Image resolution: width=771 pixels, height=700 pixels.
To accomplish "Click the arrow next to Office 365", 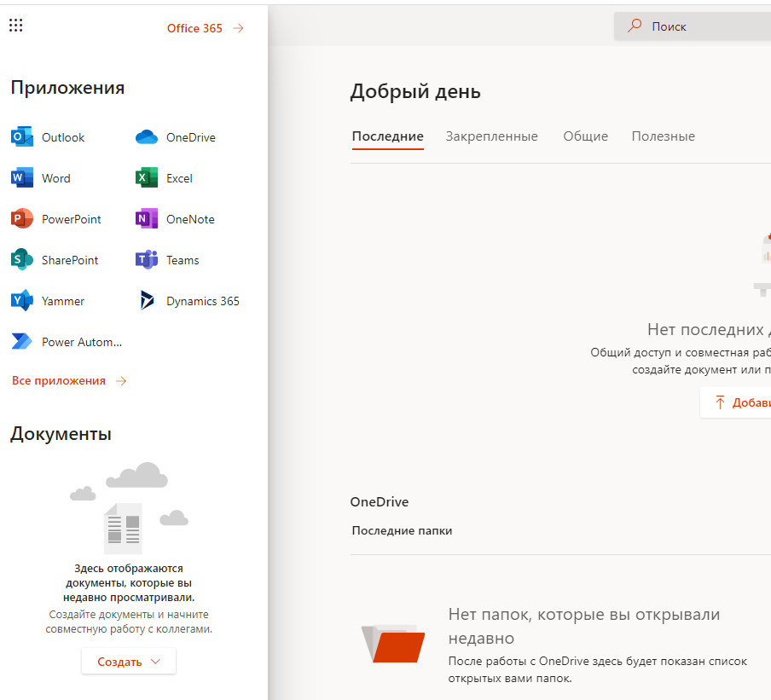I will pyautogui.click(x=239, y=28).
